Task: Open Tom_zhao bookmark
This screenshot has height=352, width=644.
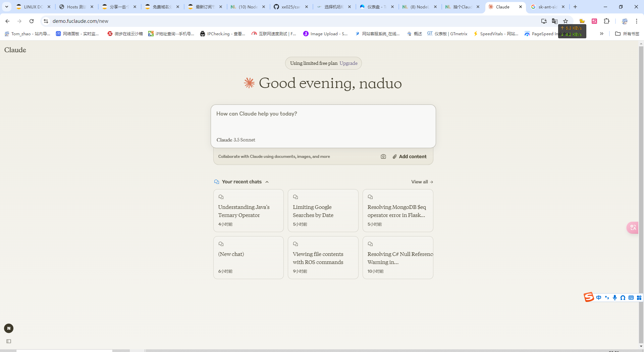Action: point(27,34)
